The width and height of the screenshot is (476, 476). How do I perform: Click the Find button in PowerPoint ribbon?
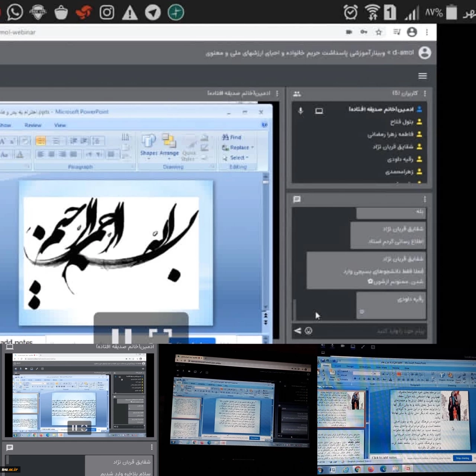click(232, 137)
